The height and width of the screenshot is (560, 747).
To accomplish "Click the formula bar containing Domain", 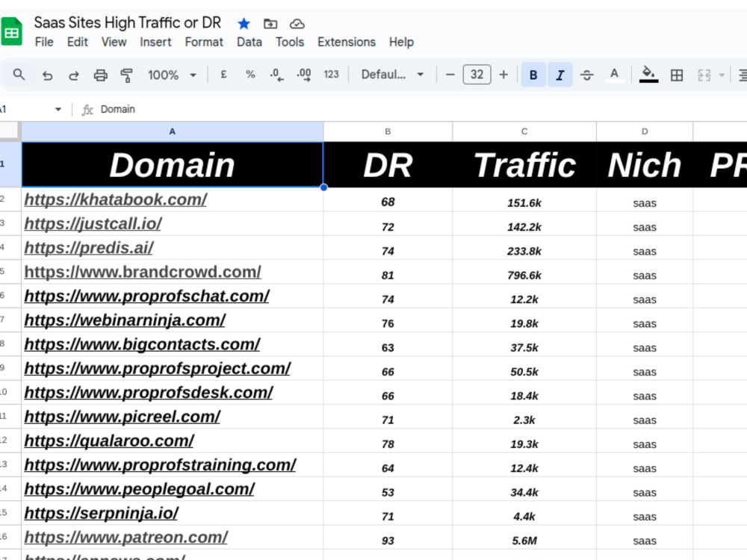I will point(419,110).
